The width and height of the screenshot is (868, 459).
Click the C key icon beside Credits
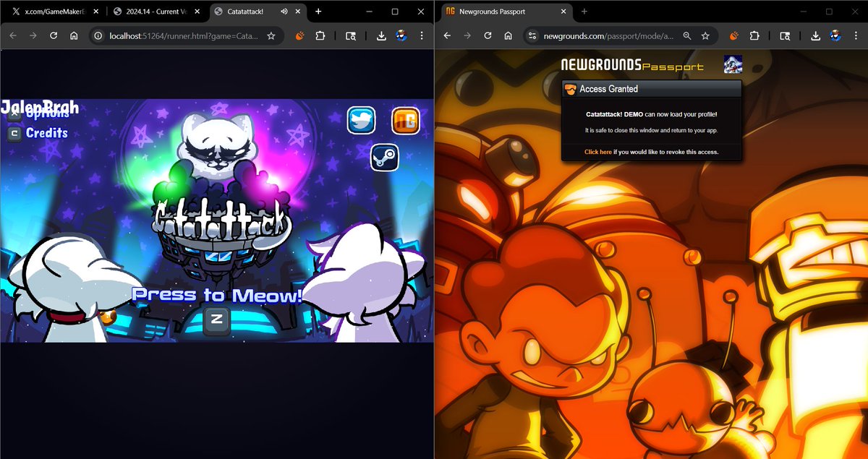coord(14,133)
